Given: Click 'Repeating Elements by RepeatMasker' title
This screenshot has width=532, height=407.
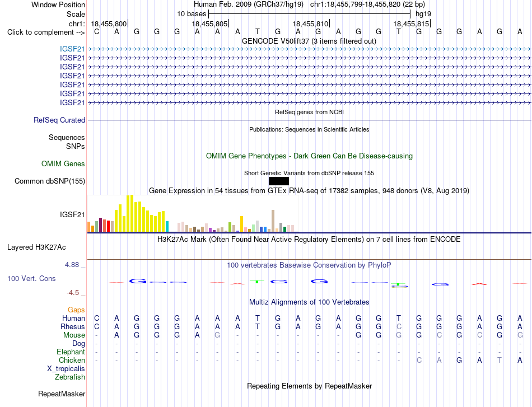Looking at the screenshot, I should tap(310, 386).
